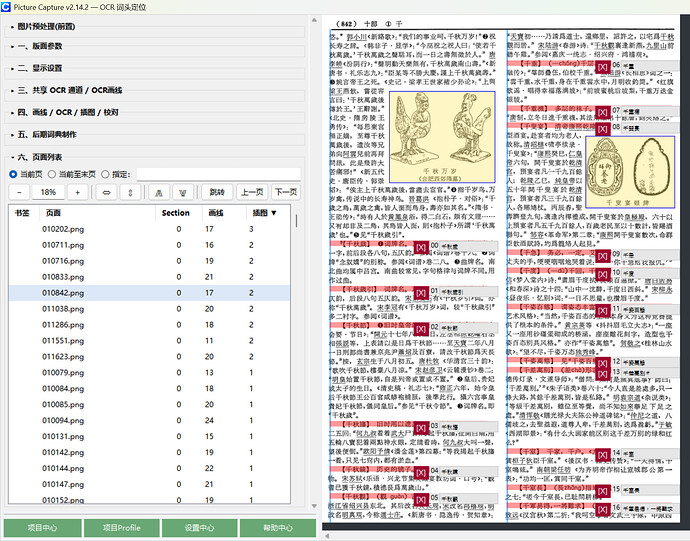The image size is (690, 541).
Task: Click the zoom in plus button
Action: click(77, 192)
